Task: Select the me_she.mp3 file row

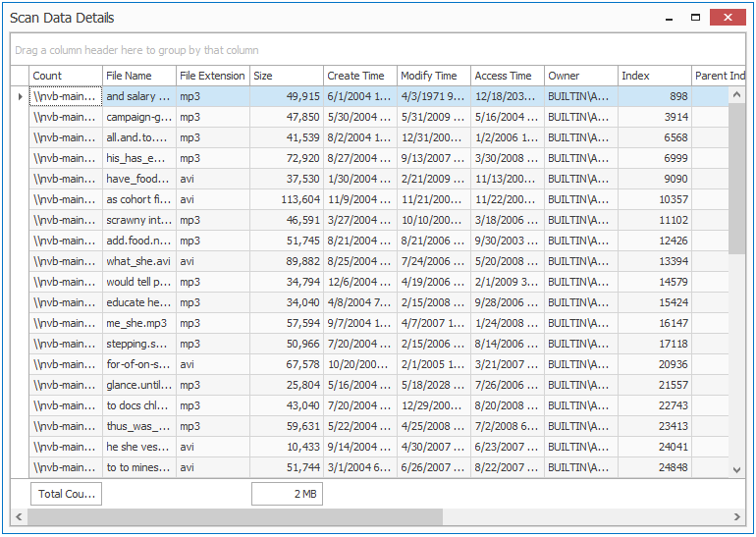Action: tap(378, 323)
